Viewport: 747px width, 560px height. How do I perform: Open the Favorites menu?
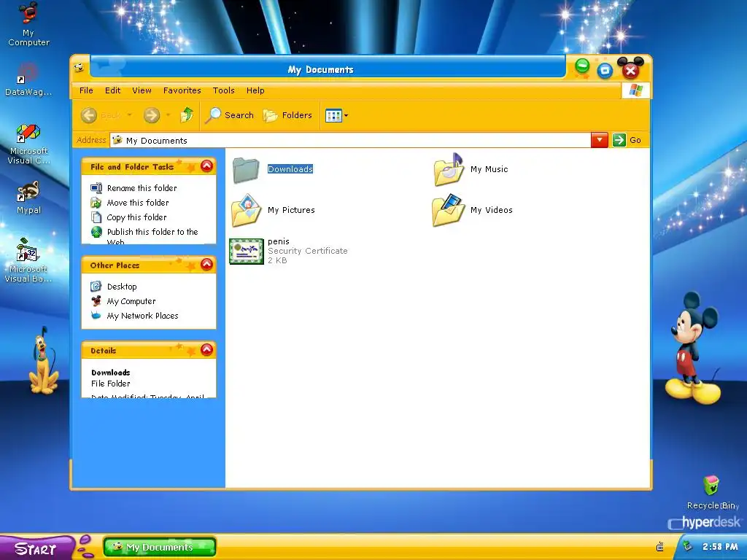(x=182, y=90)
